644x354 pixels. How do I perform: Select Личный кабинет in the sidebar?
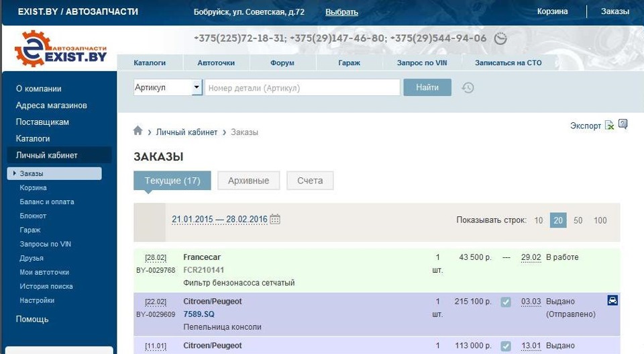[59, 155]
